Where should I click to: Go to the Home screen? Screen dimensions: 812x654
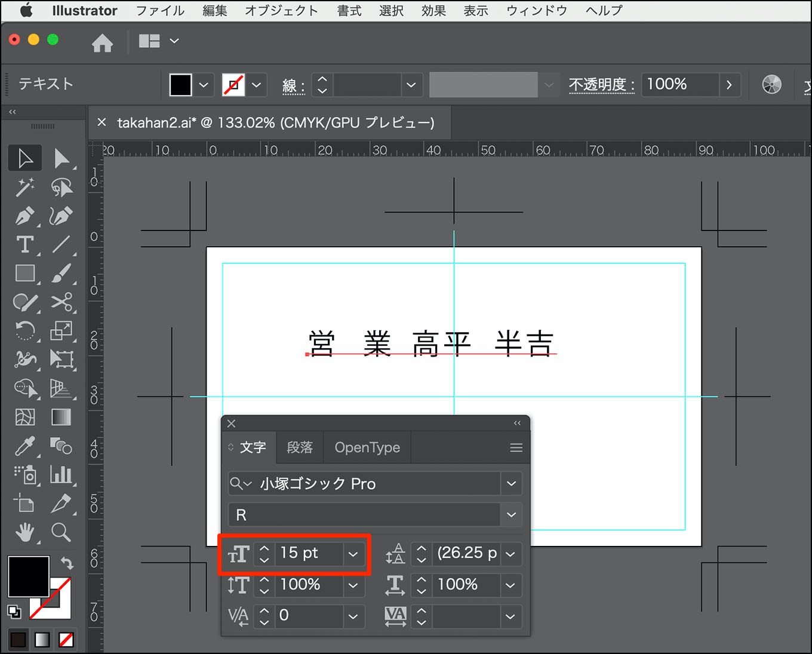pos(102,42)
